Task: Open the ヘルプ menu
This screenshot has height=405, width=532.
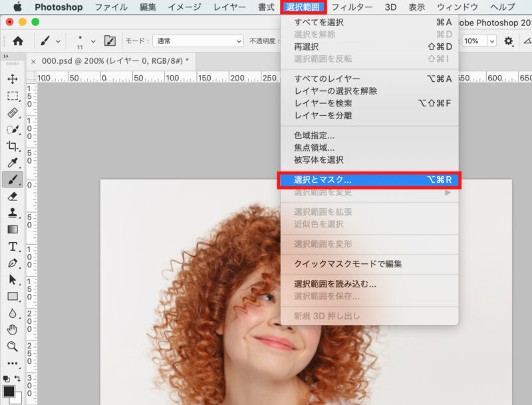Action: 503,7
